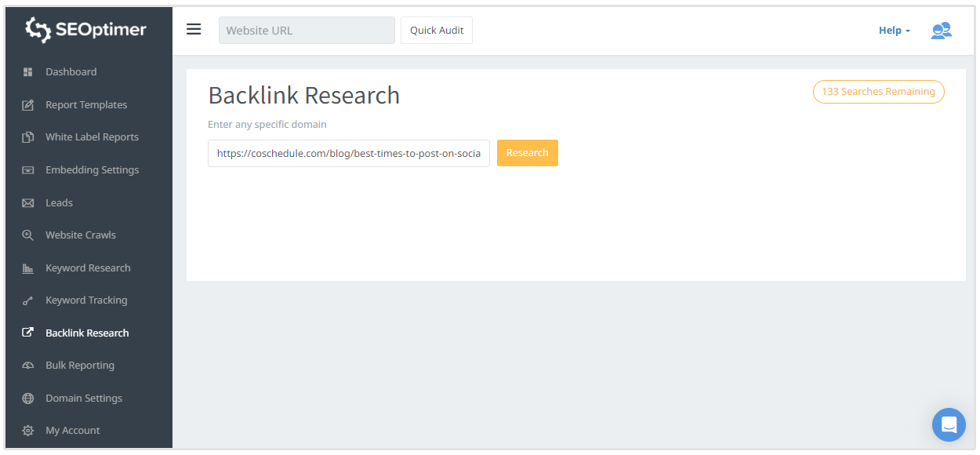Open Embedding Settings in sidebar
The image size is (980, 455).
(x=92, y=170)
